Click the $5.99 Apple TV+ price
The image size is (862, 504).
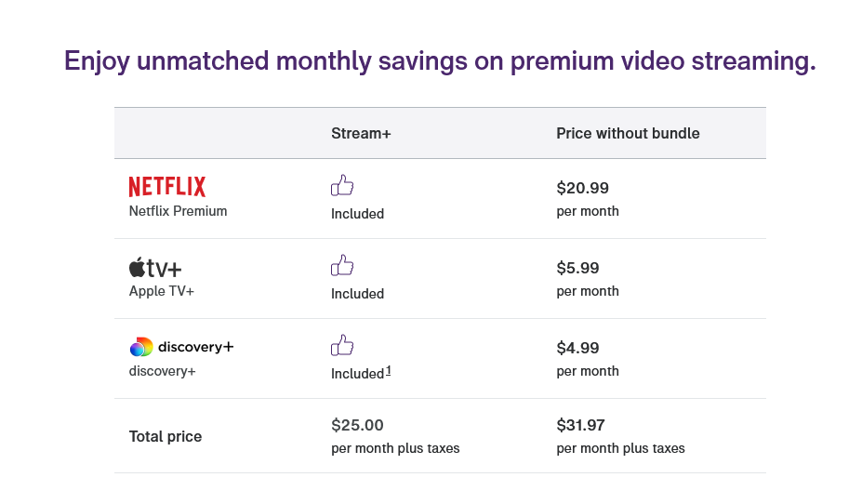pos(577,268)
